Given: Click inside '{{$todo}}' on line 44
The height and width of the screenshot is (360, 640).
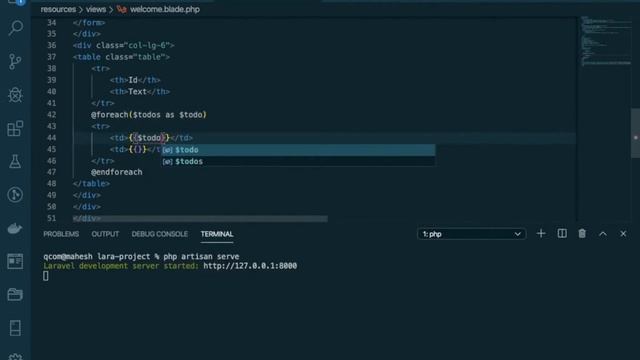Looking at the screenshot, I should click(x=149, y=138).
